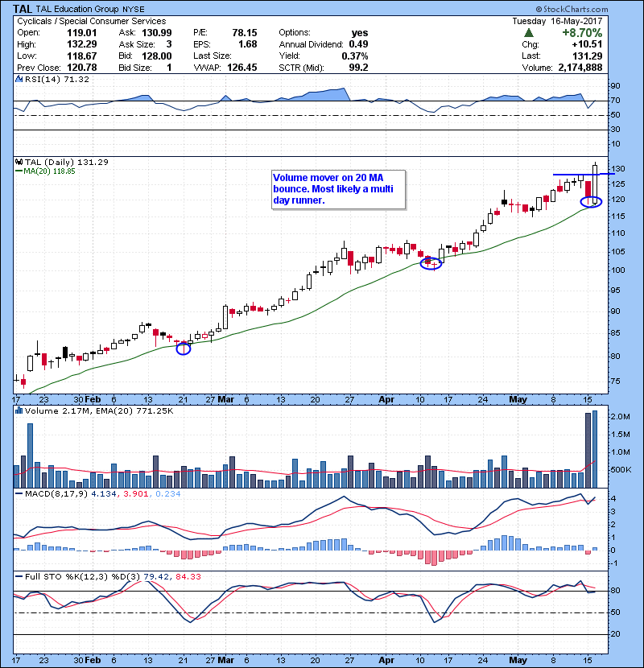
Task: Click the MA(20) 118.85 legend
Action: (45, 171)
